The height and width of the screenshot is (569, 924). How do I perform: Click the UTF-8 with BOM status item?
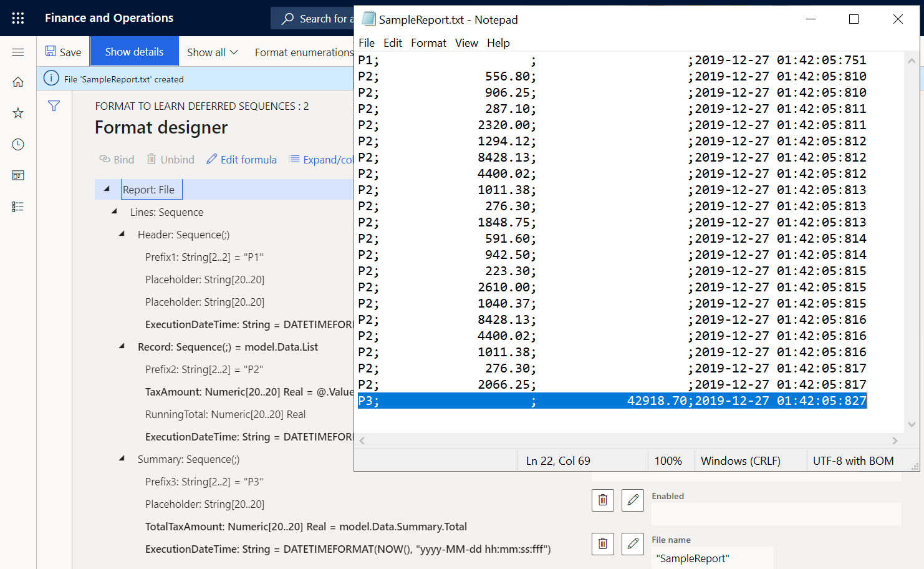[853, 460]
